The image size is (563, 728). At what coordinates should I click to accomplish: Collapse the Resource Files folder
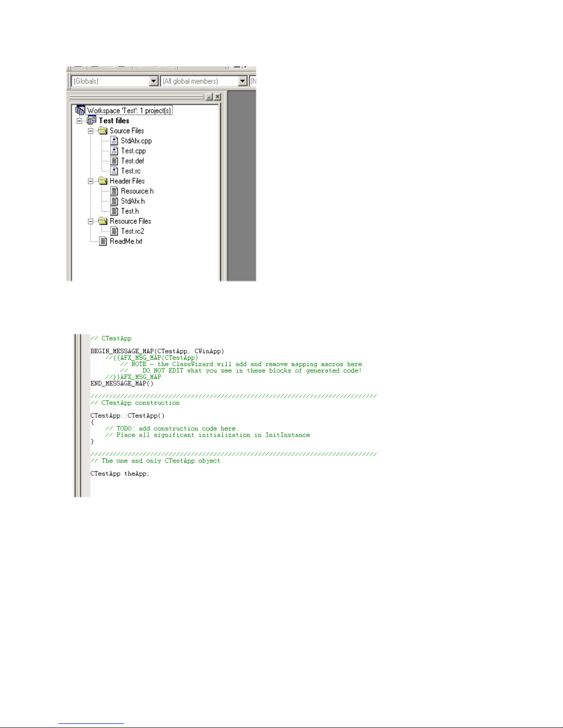coord(91,221)
